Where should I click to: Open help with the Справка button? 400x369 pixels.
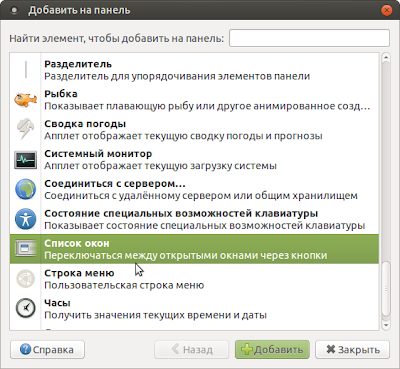47,350
